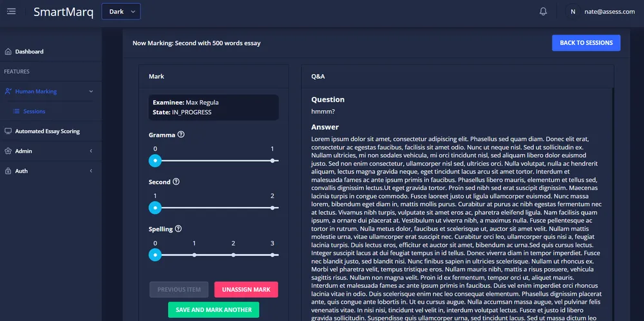This screenshot has height=321, width=644.
Task: Click the Automated Essay Scoring monitor icon
Action: 8,131
